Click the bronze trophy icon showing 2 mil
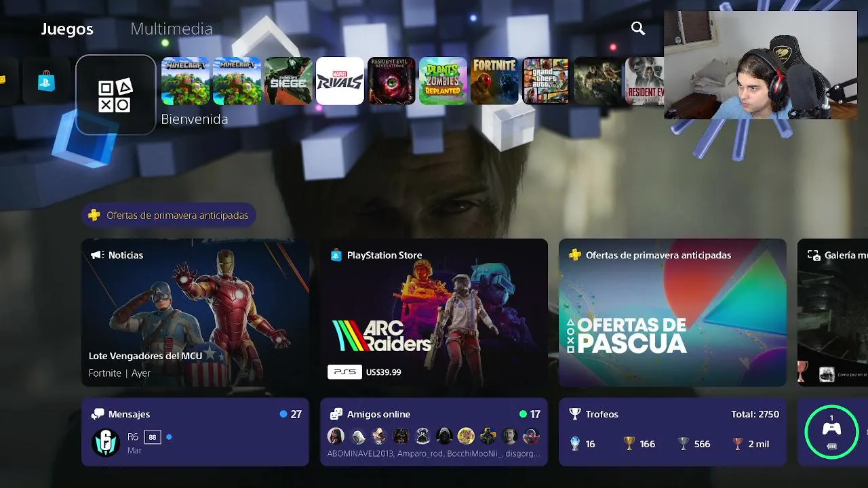The width and height of the screenshot is (868, 488). click(738, 444)
